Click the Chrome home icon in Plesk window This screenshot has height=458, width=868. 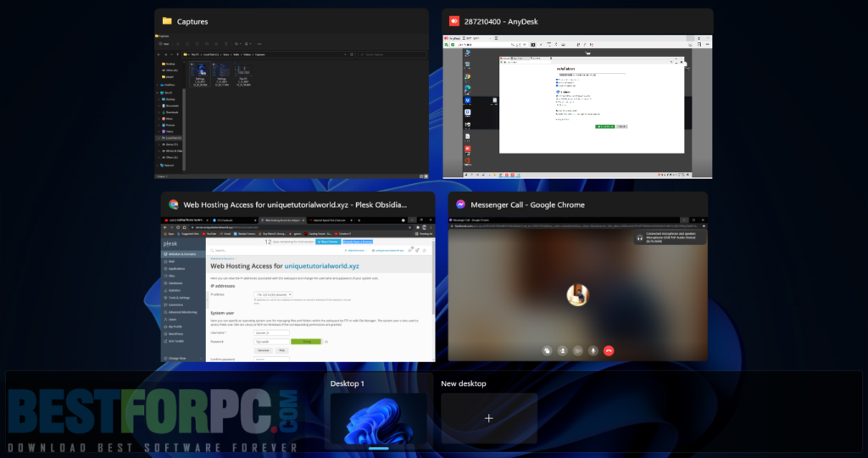pos(184,227)
